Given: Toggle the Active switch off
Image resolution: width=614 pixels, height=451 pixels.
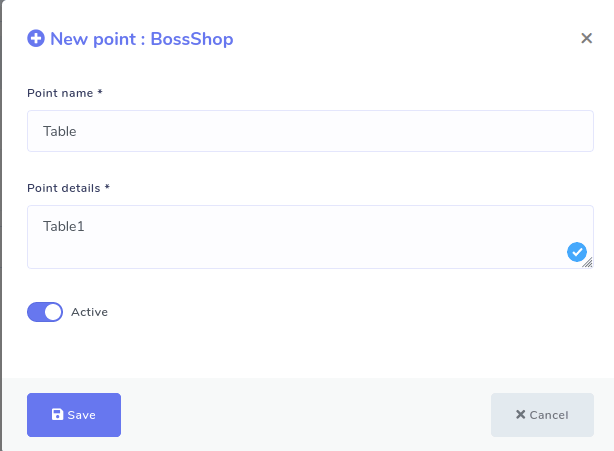Looking at the screenshot, I should (45, 312).
